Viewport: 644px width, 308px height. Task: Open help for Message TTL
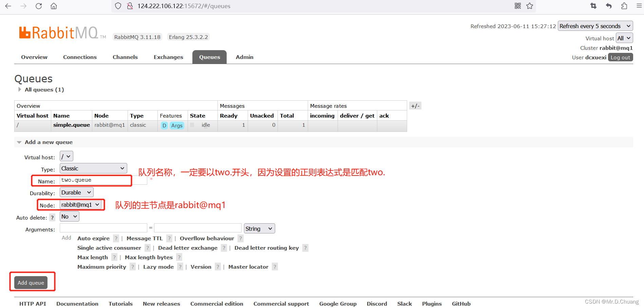coord(169,238)
